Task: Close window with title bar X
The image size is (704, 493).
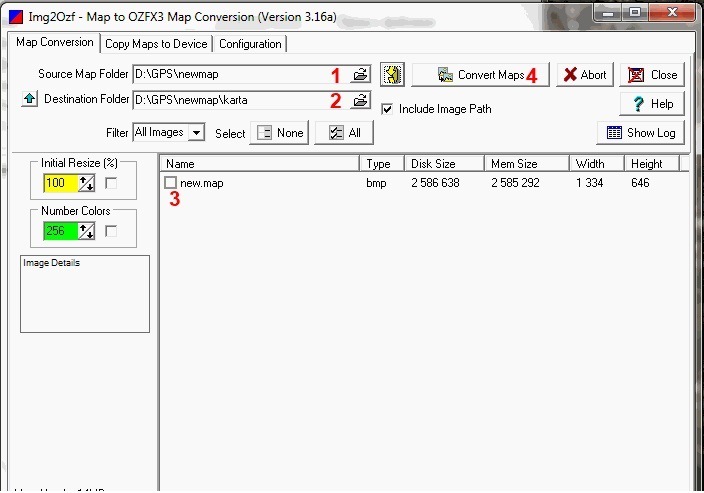Action: coord(672,13)
